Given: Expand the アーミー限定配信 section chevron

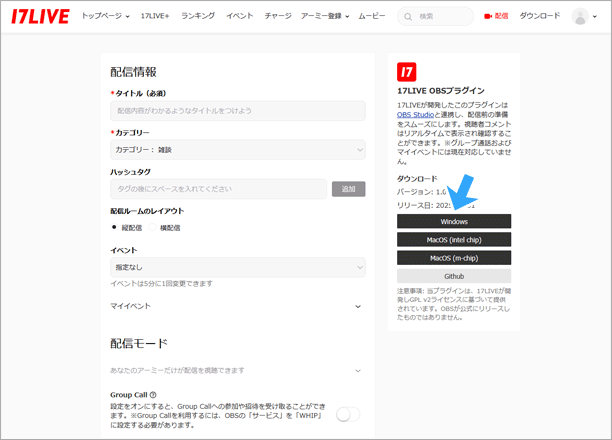Looking at the screenshot, I should pyautogui.click(x=358, y=371).
